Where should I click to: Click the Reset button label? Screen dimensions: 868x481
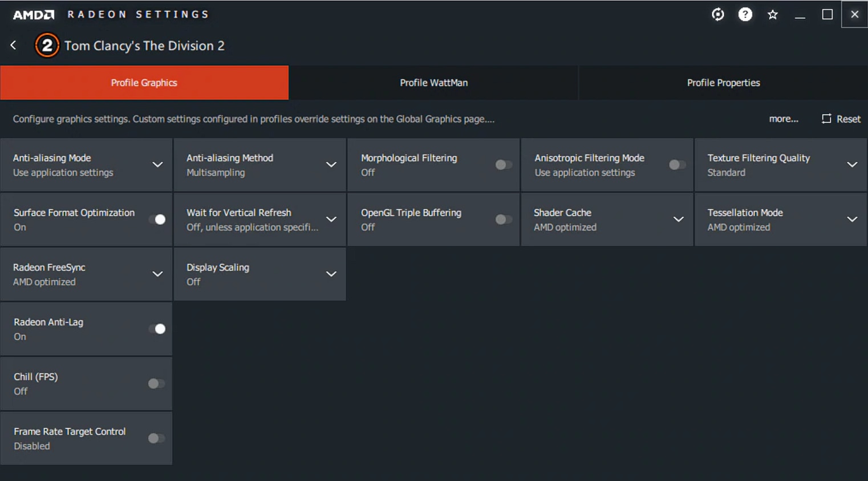coord(849,119)
